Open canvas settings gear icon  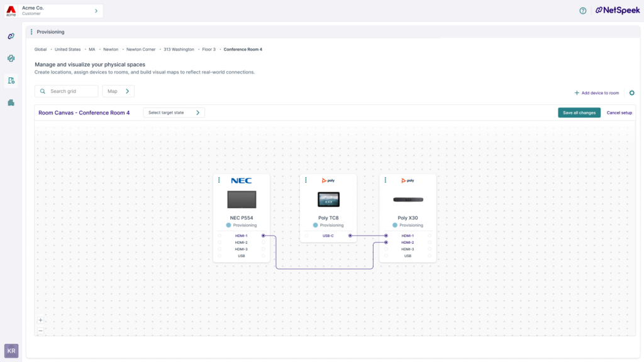click(x=631, y=93)
